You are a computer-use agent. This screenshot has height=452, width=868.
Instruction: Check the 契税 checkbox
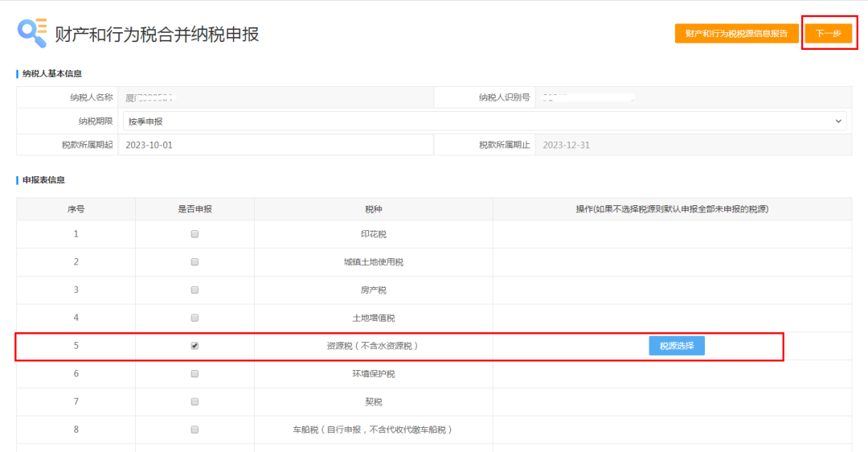(x=194, y=401)
